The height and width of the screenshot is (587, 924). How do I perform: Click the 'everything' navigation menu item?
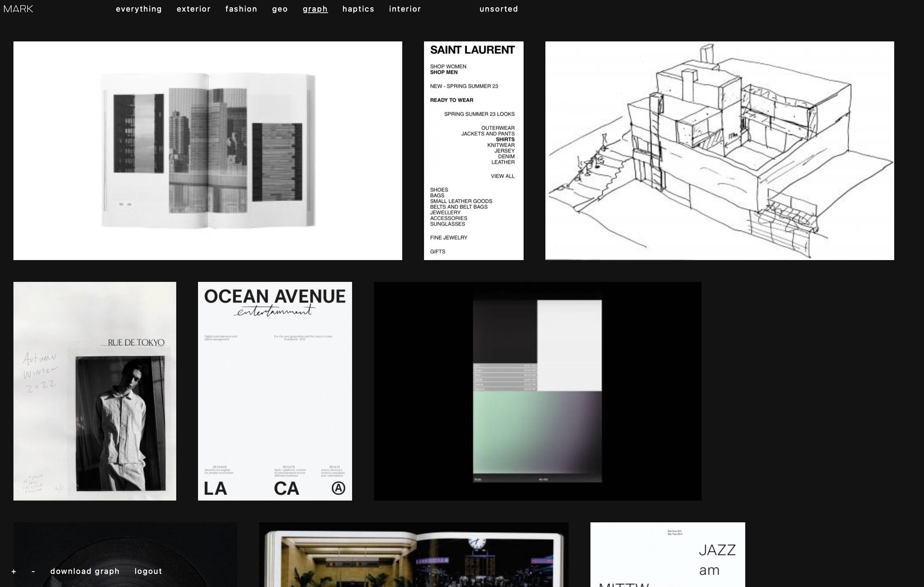pos(139,9)
